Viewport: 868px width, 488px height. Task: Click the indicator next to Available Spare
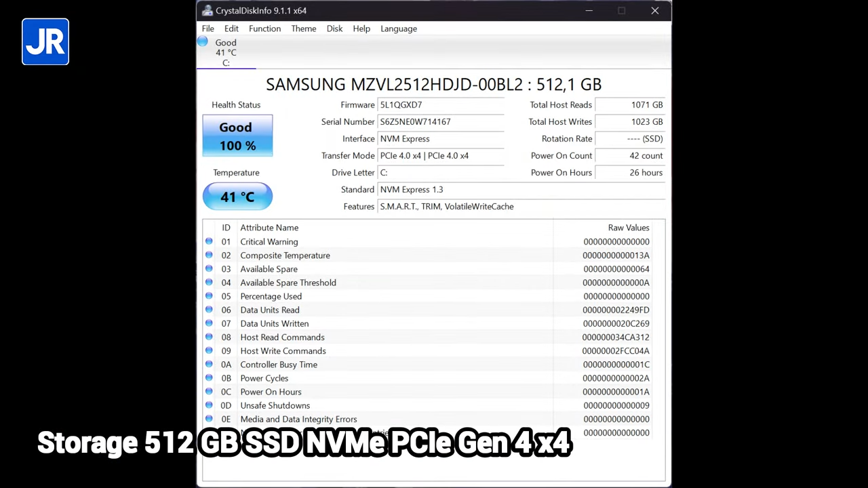click(209, 269)
